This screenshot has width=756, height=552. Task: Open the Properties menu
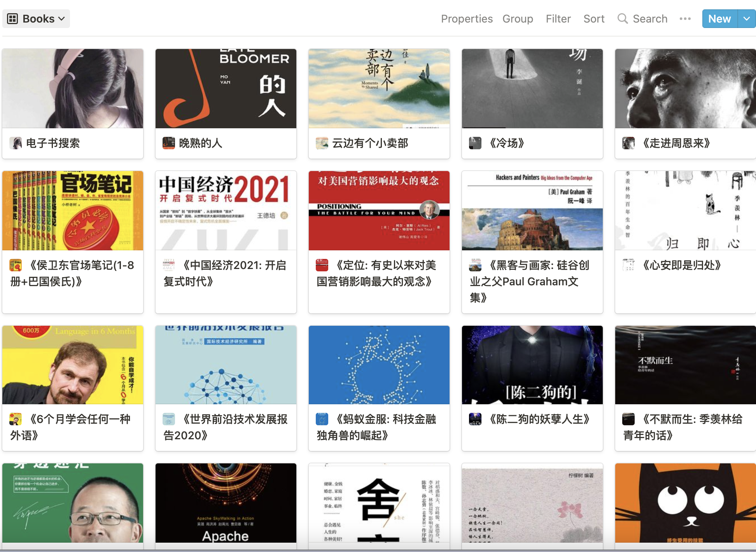click(467, 18)
